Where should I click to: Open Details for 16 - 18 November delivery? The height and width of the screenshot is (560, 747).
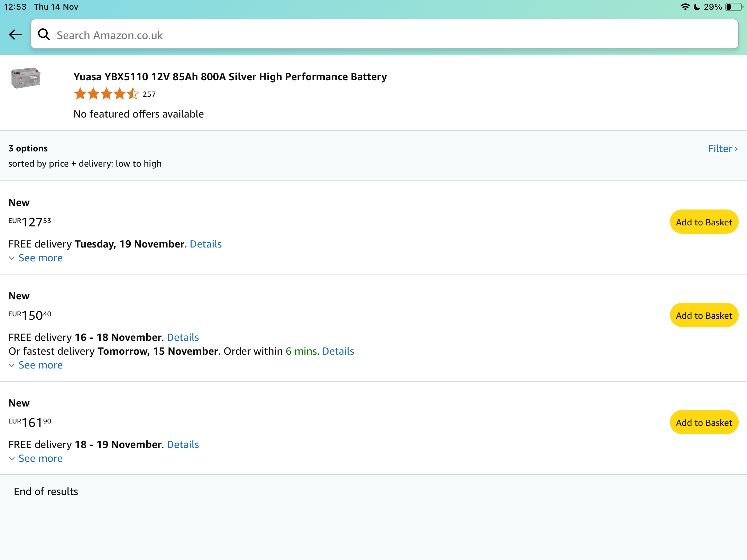pos(183,337)
